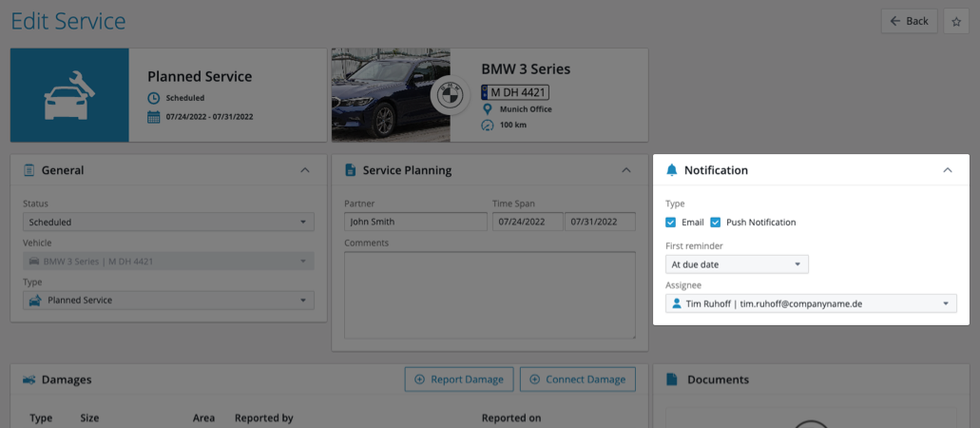Click the Report Damage button

pyautogui.click(x=459, y=379)
